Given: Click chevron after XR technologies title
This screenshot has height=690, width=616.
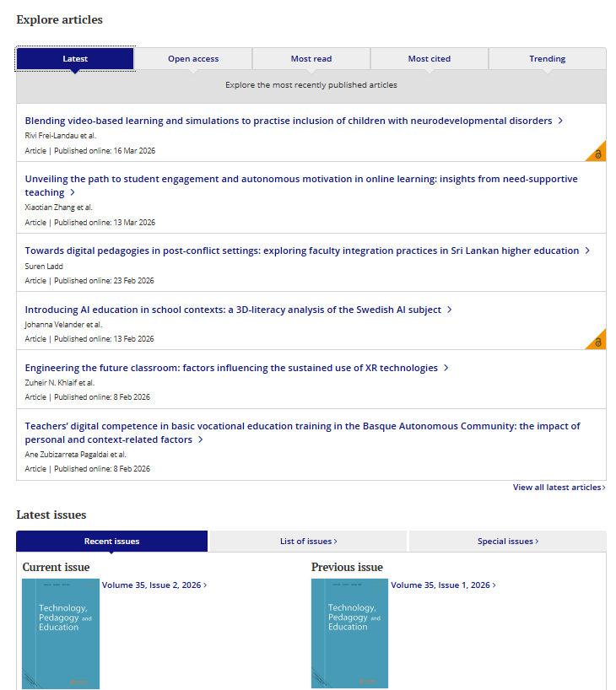Looking at the screenshot, I should [446, 368].
